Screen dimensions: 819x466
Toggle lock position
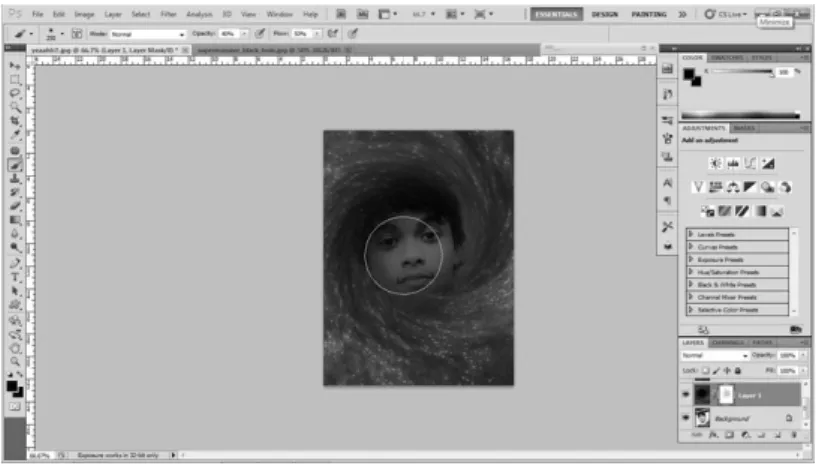click(x=727, y=370)
